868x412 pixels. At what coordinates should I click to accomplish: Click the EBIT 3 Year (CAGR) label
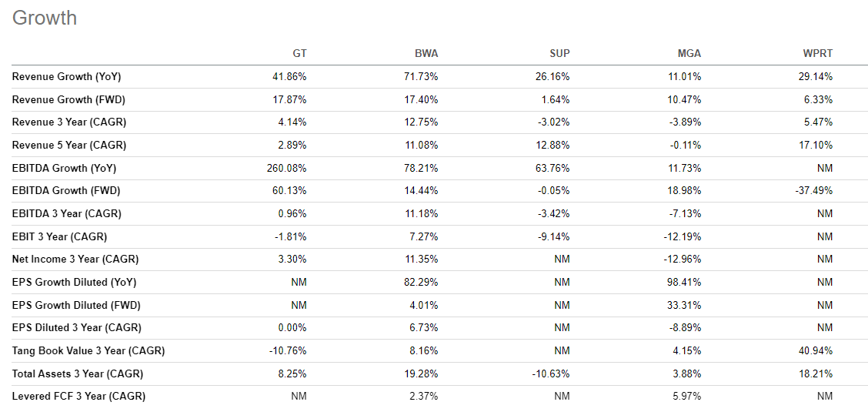(59, 236)
